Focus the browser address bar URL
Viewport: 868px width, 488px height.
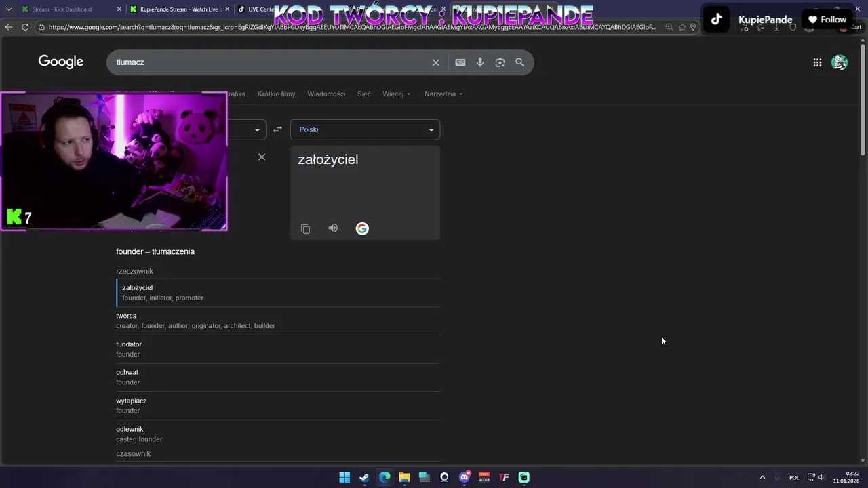(x=353, y=27)
